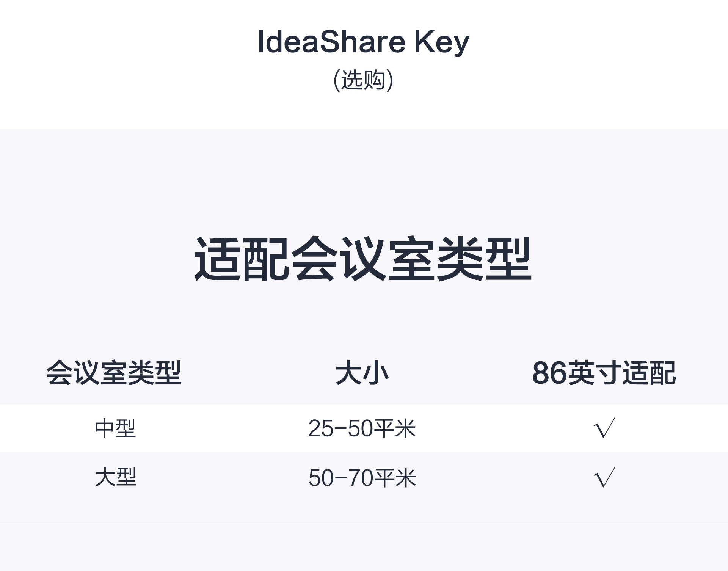Image resolution: width=728 pixels, height=571 pixels.
Task: Click 平米 unit in the 中型 row
Action: tap(395, 428)
